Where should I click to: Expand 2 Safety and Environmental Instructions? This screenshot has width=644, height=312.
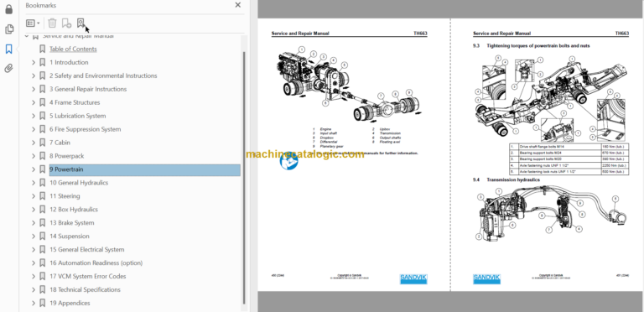click(x=34, y=76)
